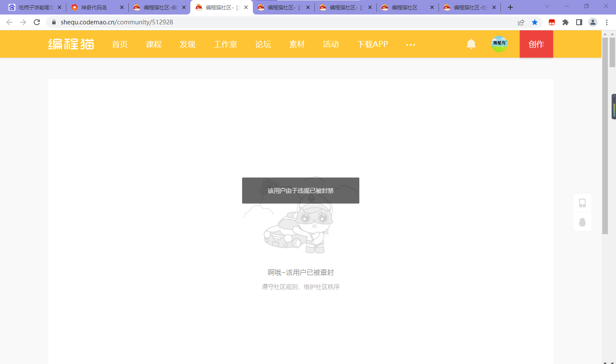Click the user avatar in the header
This screenshot has width=616, height=364.
click(x=499, y=44)
